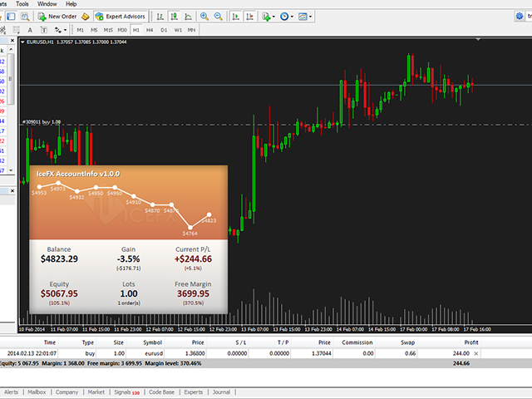532x399 pixels.
Task: Click the Gain value -3.5%
Action: [x=128, y=259]
